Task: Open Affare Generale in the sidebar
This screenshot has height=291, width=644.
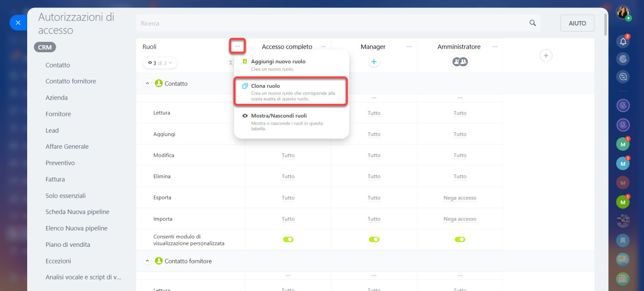Action: pyautogui.click(x=67, y=147)
